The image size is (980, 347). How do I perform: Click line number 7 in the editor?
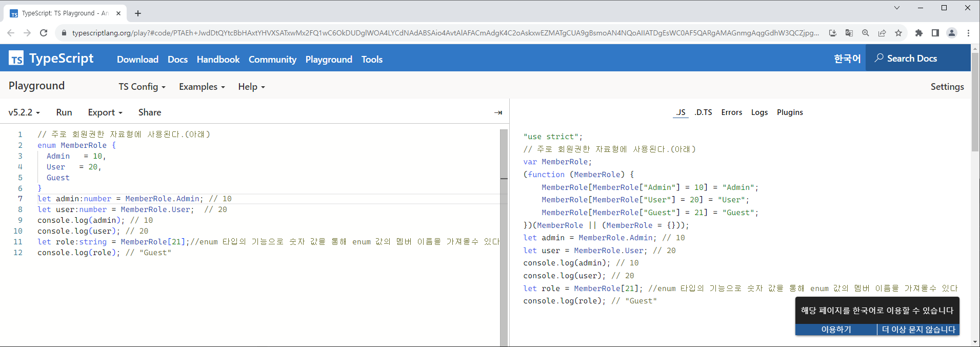(21, 199)
